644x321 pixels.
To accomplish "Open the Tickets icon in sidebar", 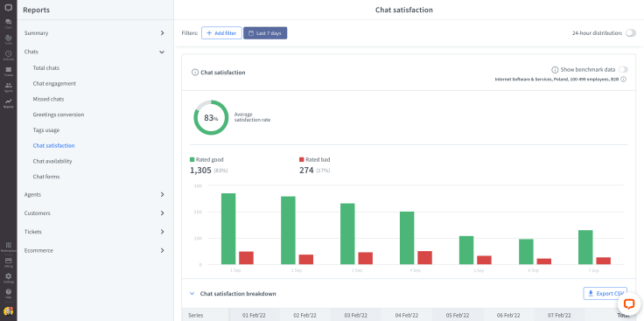I will [8, 71].
